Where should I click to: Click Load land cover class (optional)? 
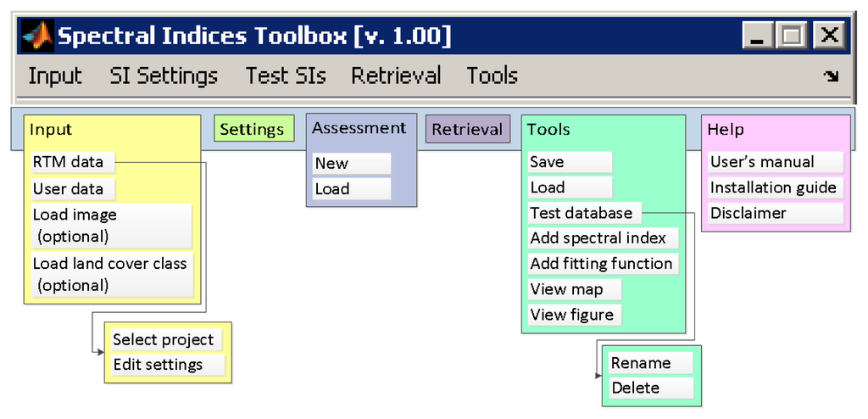tap(110, 274)
